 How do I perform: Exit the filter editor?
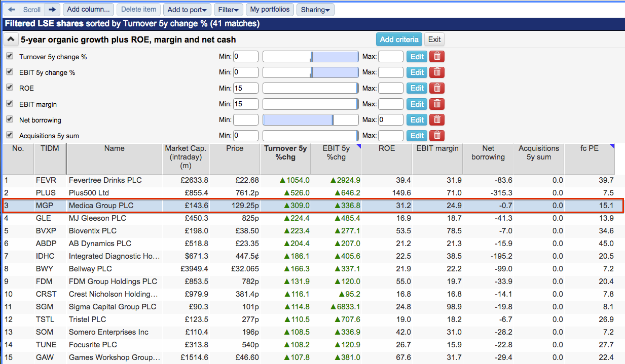pos(434,39)
